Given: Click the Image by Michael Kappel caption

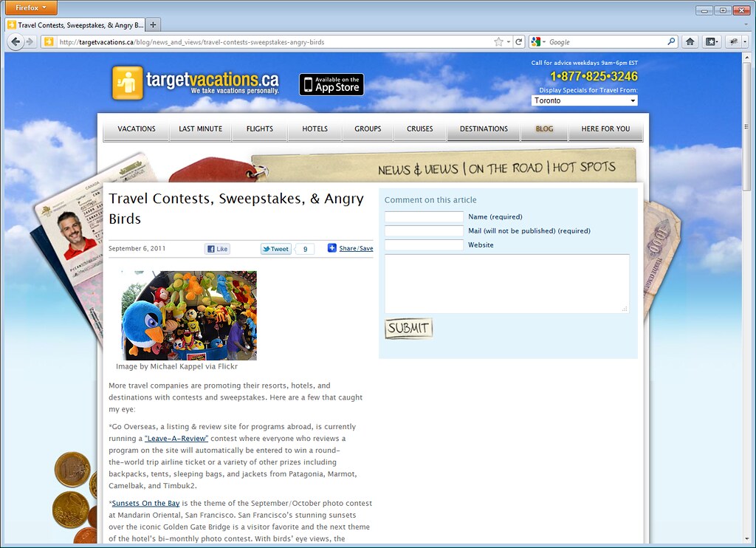Looking at the screenshot, I should coord(176,366).
